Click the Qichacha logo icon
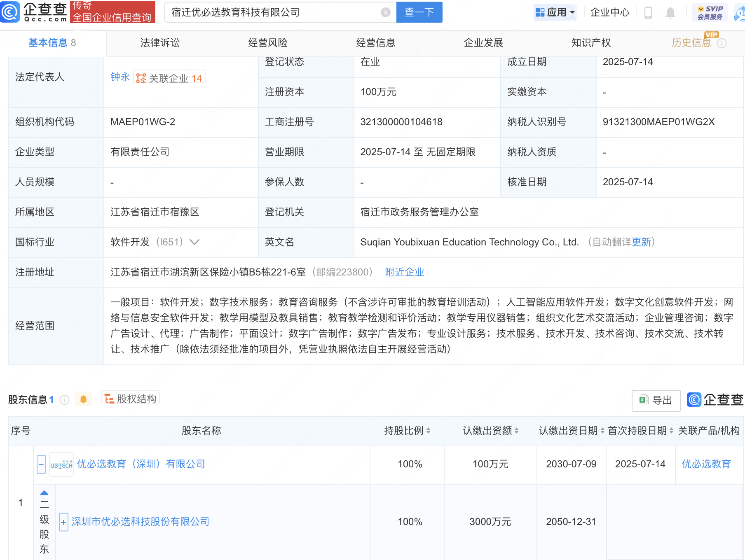The height and width of the screenshot is (560, 745). 10,12
